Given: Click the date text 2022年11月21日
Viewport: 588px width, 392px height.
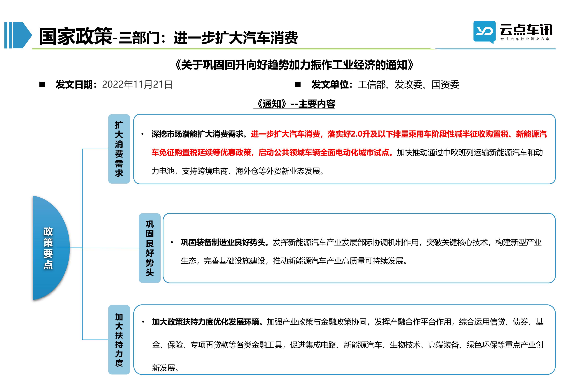Looking at the screenshot, I should [x=137, y=84].
